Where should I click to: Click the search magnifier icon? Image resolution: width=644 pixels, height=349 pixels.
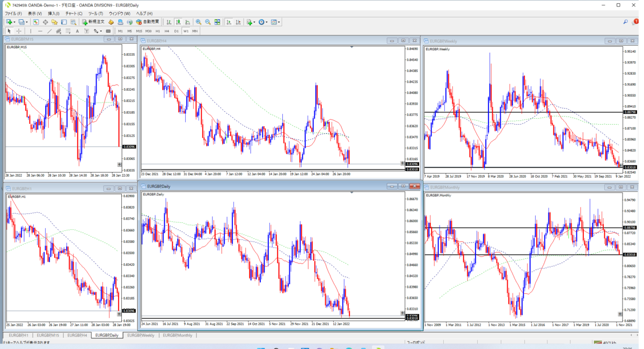tap(625, 22)
